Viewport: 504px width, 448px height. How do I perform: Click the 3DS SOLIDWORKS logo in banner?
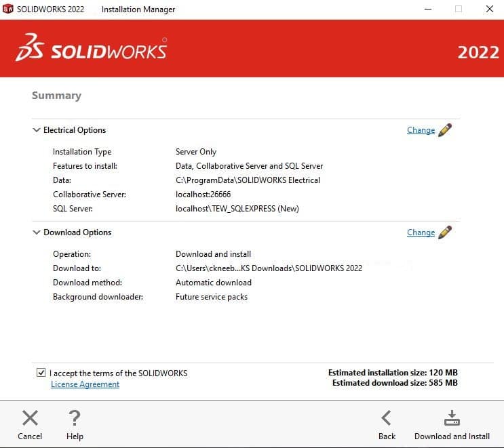click(x=92, y=48)
